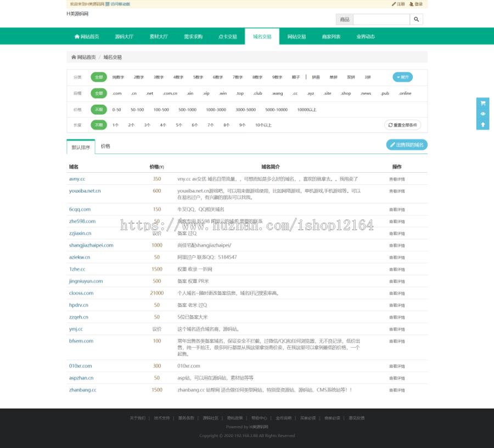
Task: Filter price 10000以上
Action: pyautogui.click(x=306, y=110)
